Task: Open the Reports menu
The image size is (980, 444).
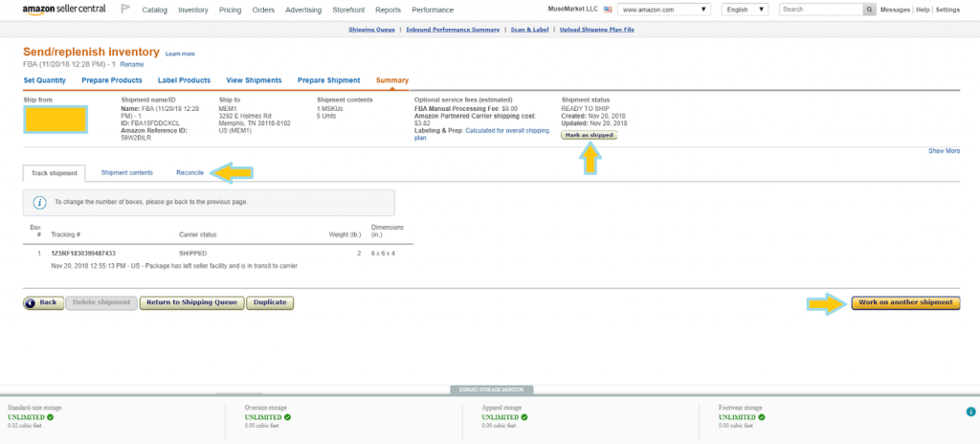Action: [389, 10]
